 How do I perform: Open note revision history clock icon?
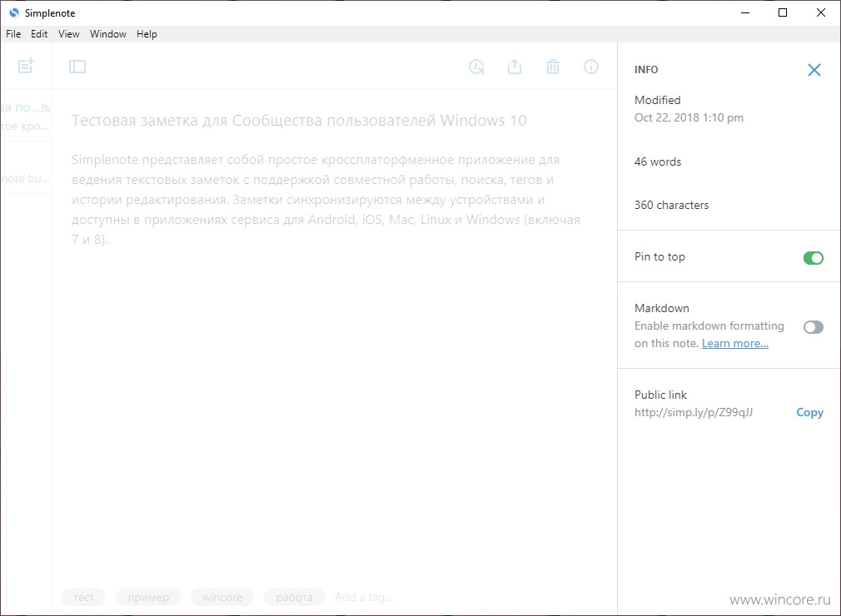(476, 67)
